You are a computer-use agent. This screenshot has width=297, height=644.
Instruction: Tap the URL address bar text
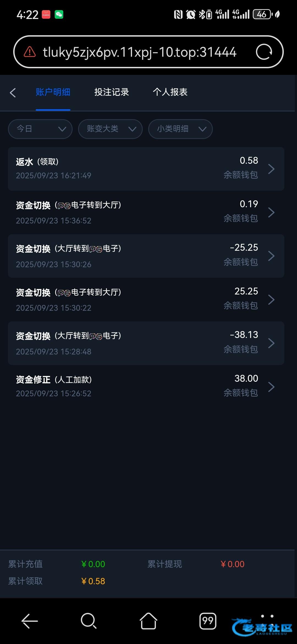pos(139,52)
